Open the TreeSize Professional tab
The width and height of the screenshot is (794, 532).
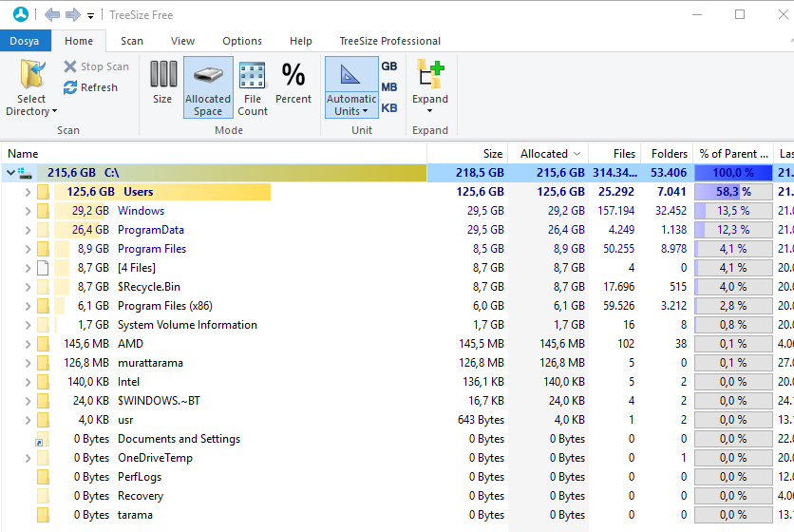390,41
